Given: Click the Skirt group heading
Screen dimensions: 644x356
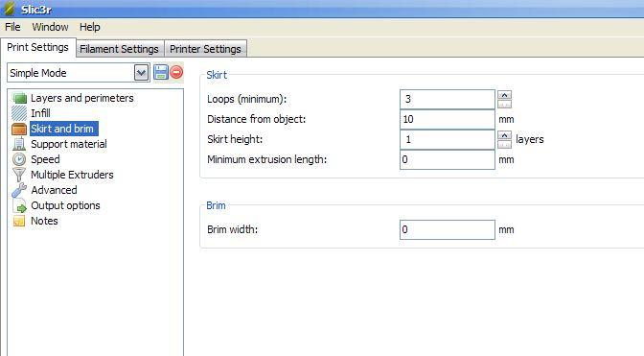Looking at the screenshot, I should (x=217, y=75).
